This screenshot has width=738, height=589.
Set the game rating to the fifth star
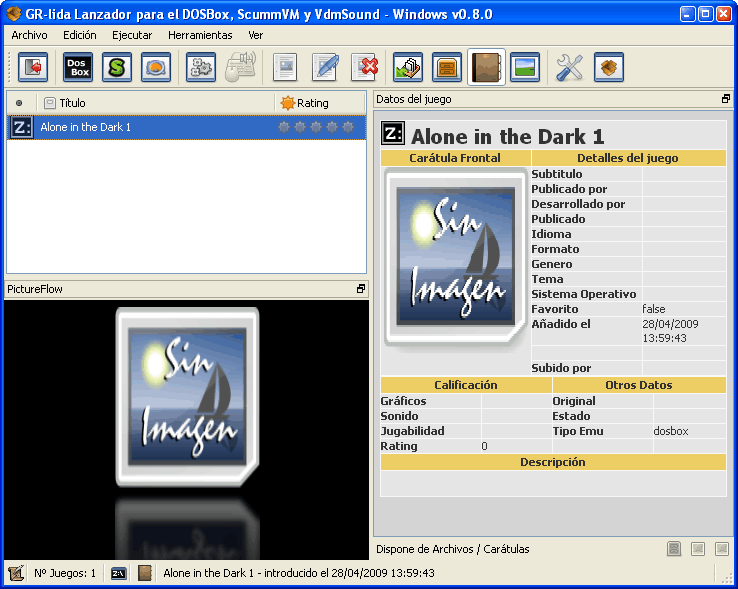348,127
